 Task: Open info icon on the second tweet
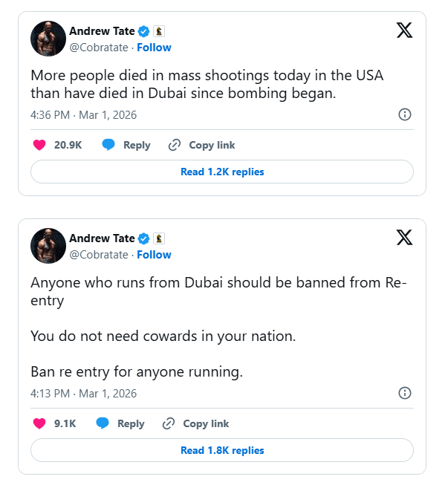405,393
